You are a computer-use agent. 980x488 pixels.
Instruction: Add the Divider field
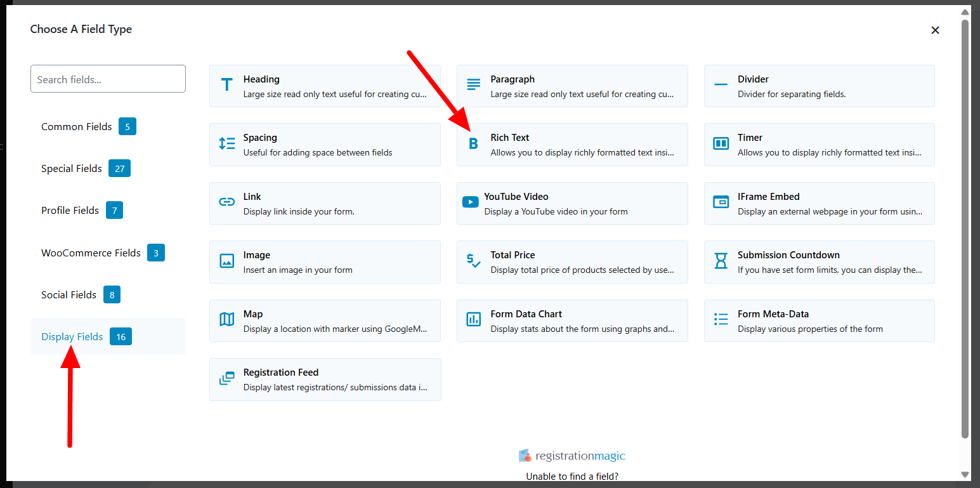(x=819, y=86)
